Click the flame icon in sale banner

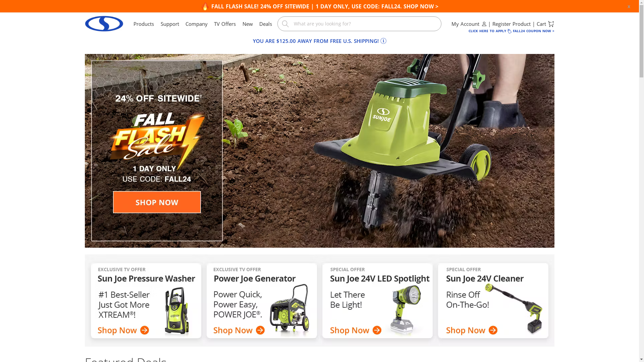[x=205, y=6]
